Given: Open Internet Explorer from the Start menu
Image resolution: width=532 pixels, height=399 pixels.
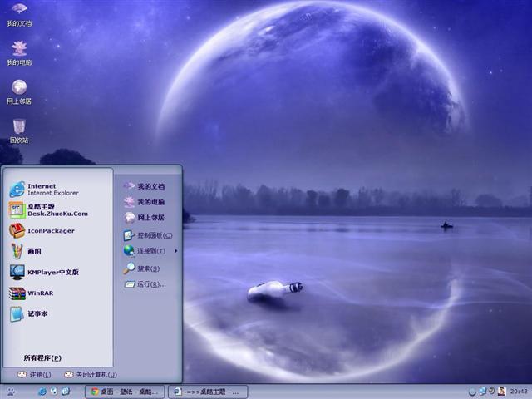Looking at the screenshot, I should coord(50,189).
